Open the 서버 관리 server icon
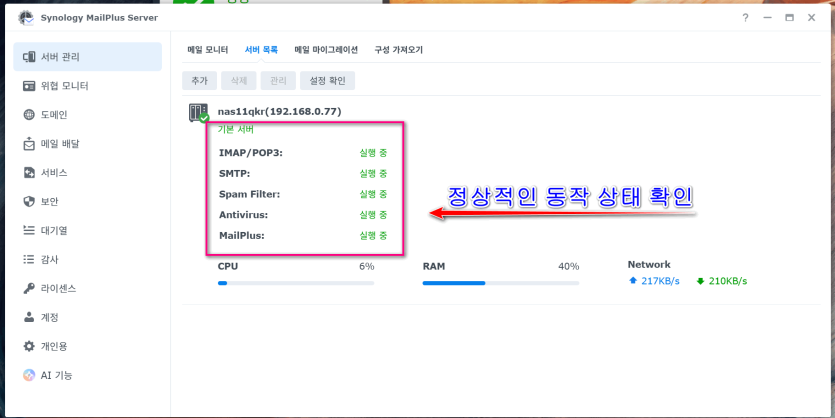Viewport: 835px width, 418px height. click(x=29, y=57)
